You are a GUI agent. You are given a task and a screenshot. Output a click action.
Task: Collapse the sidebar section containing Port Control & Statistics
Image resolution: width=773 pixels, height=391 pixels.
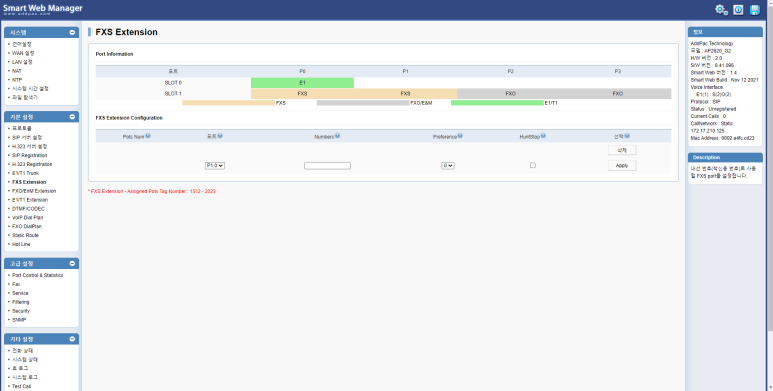tap(72, 263)
